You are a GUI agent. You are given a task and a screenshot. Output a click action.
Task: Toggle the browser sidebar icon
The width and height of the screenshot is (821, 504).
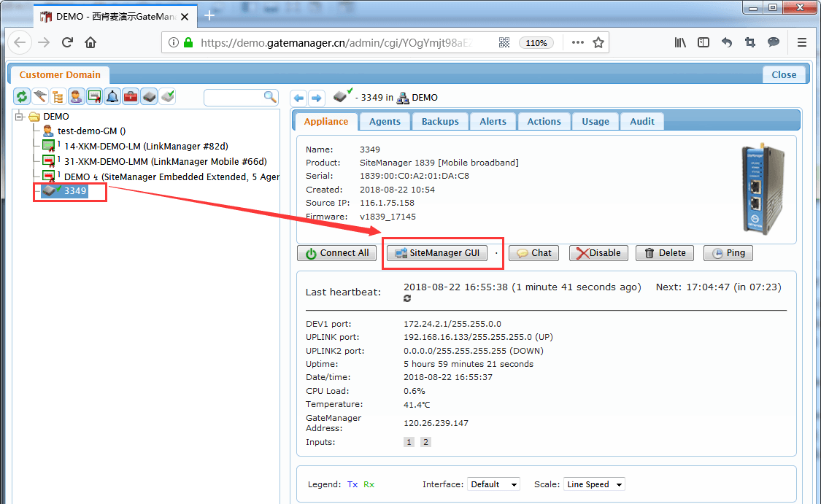[704, 42]
